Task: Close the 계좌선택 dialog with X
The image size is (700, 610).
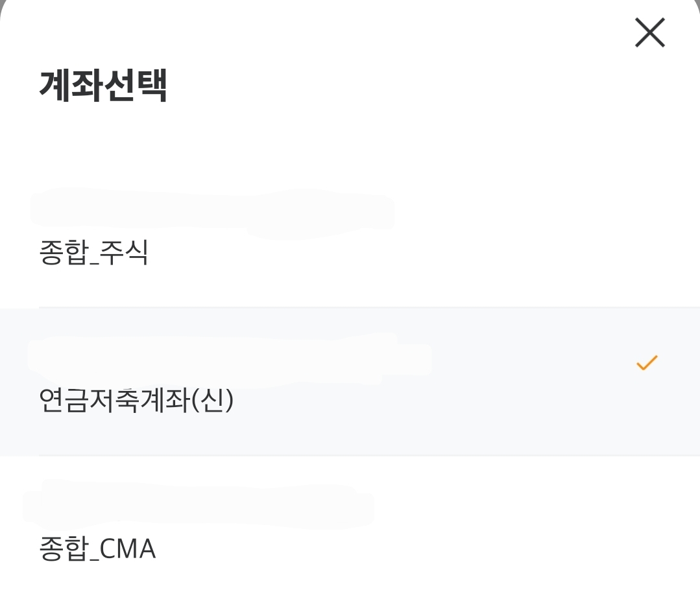Action: coord(649,32)
